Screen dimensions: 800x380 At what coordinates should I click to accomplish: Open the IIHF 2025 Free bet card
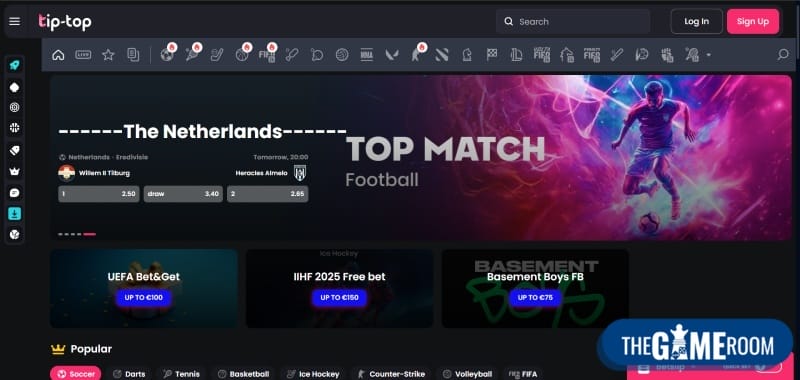tap(339, 288)
